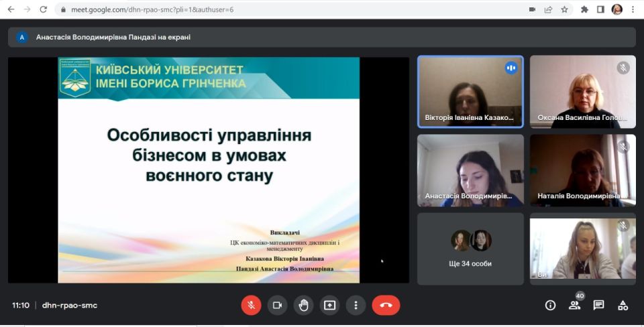The image size is (644, 327).
Task: Click 'Пандазі Анастасія Володимирівна' on the slide
Action: tap(284, 269)
